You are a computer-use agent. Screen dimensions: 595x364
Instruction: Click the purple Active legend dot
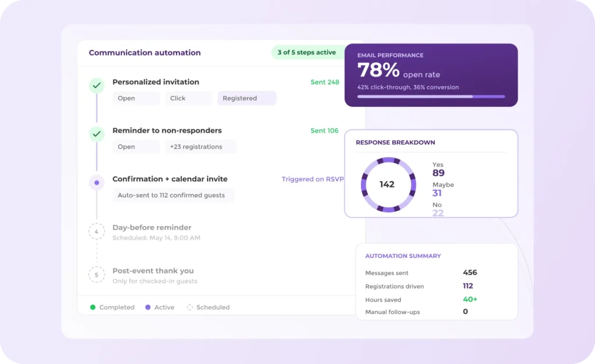[148, 307]
